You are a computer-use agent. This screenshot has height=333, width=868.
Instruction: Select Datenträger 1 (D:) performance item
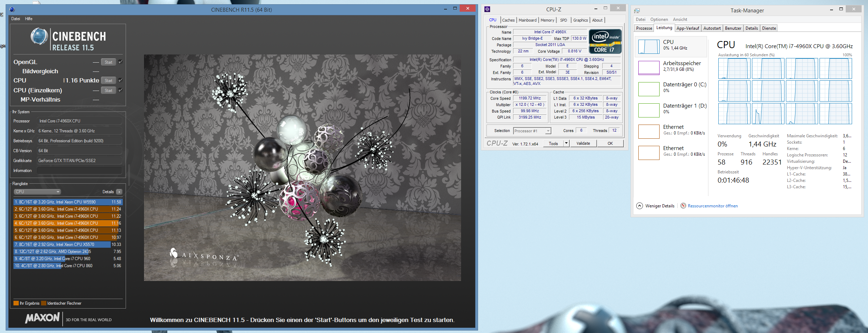671,110
